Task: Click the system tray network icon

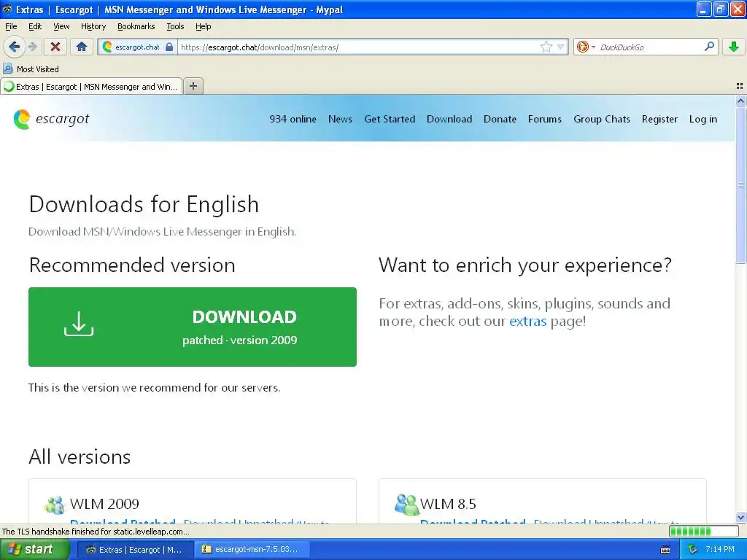Action: pyautogui.click(x=692, y=550)
